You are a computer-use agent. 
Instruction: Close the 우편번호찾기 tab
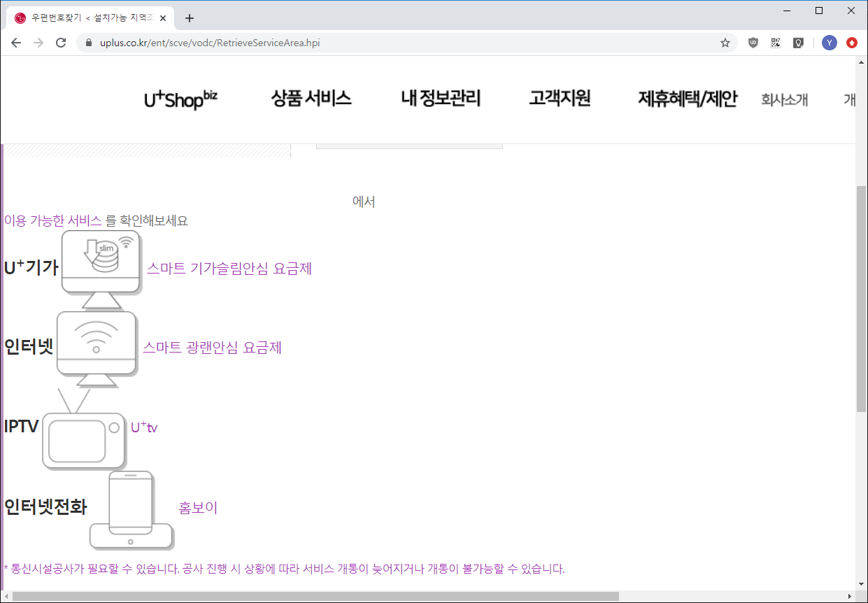(164, 18)
